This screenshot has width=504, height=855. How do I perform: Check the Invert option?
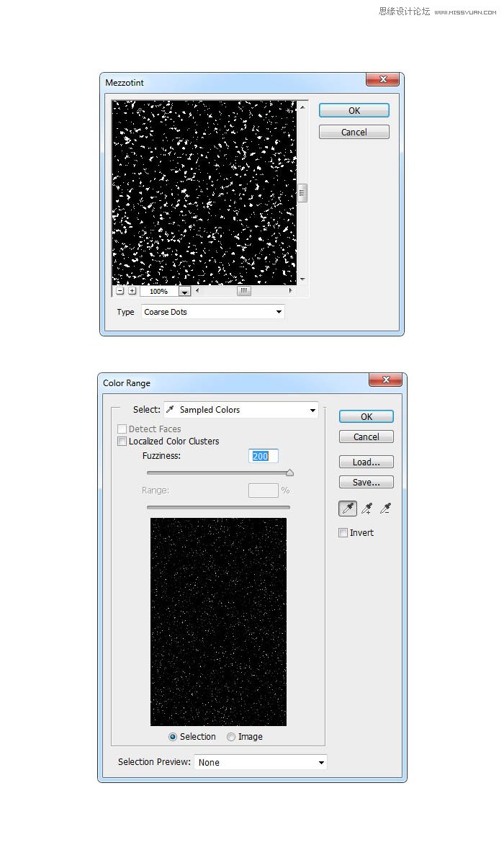[343, 533]
